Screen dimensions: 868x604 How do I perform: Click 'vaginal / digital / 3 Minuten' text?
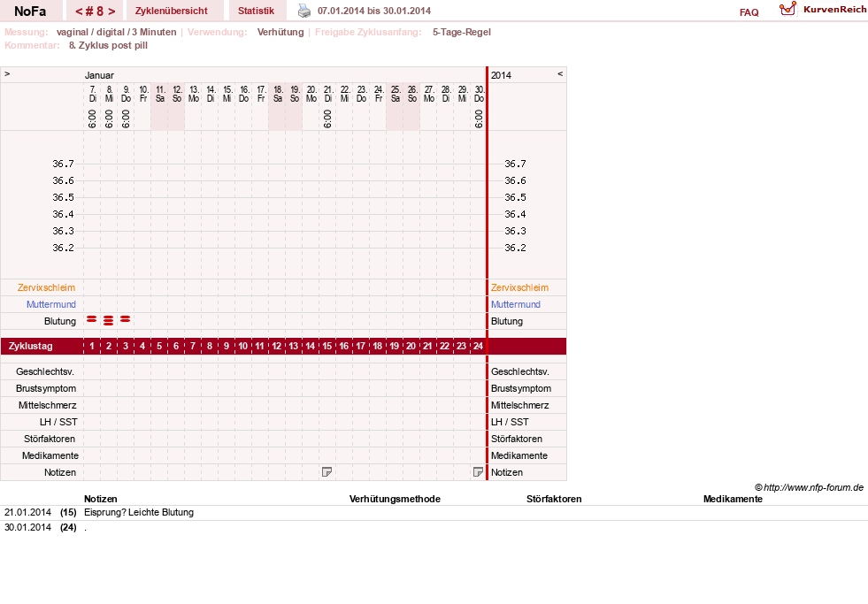tap(116, 32)
